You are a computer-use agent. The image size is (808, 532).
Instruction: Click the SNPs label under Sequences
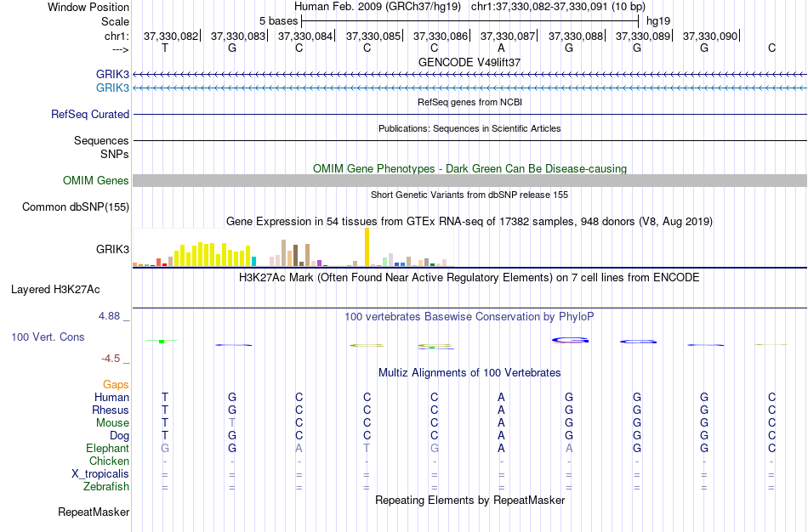115,154
